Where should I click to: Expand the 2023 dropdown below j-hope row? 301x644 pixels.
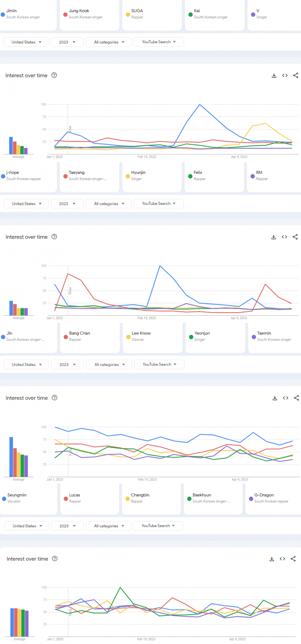(x=67, y=203)
